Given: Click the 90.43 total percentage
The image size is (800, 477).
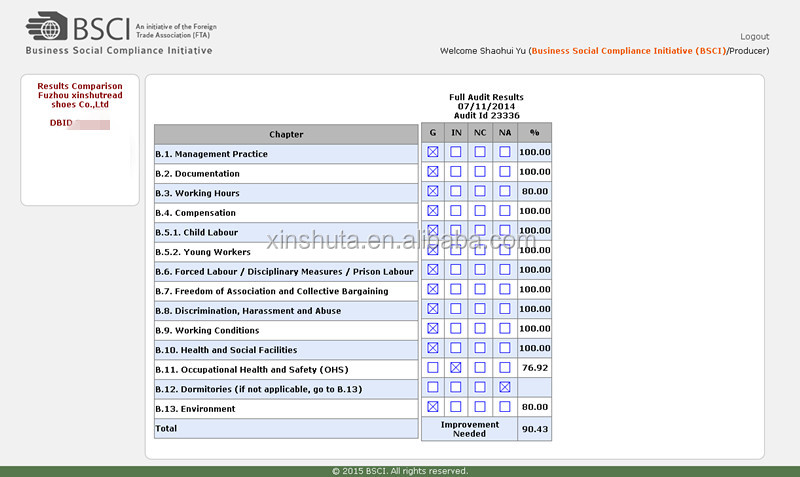Looking at the screenshot, I should pyautogui.click(x=535, y=429).
